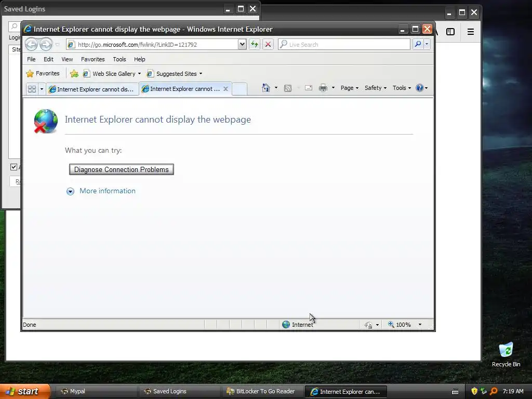
Task: Click the RSS feeds icon
Action: [x=288, y=88]
